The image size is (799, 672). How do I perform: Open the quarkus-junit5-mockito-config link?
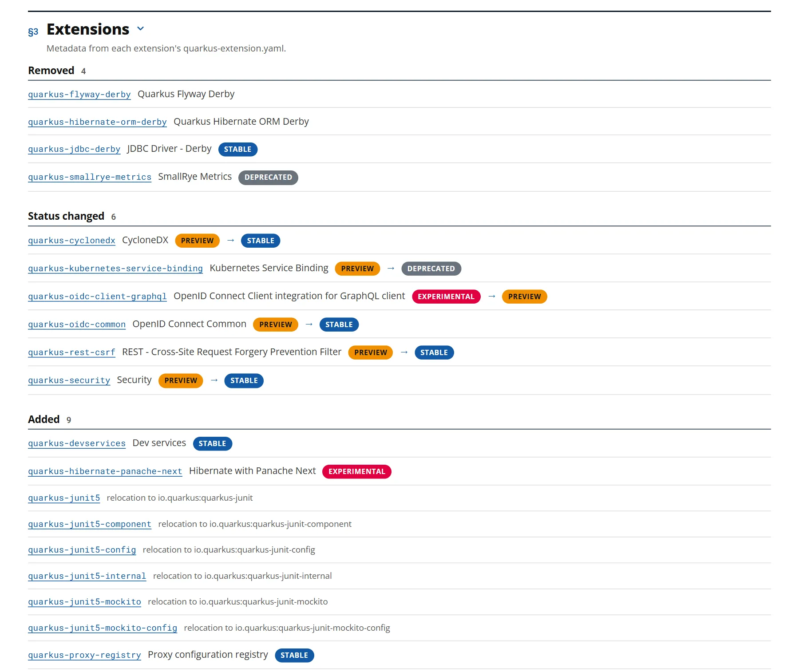pyautogui.click(x=103, y=628)
